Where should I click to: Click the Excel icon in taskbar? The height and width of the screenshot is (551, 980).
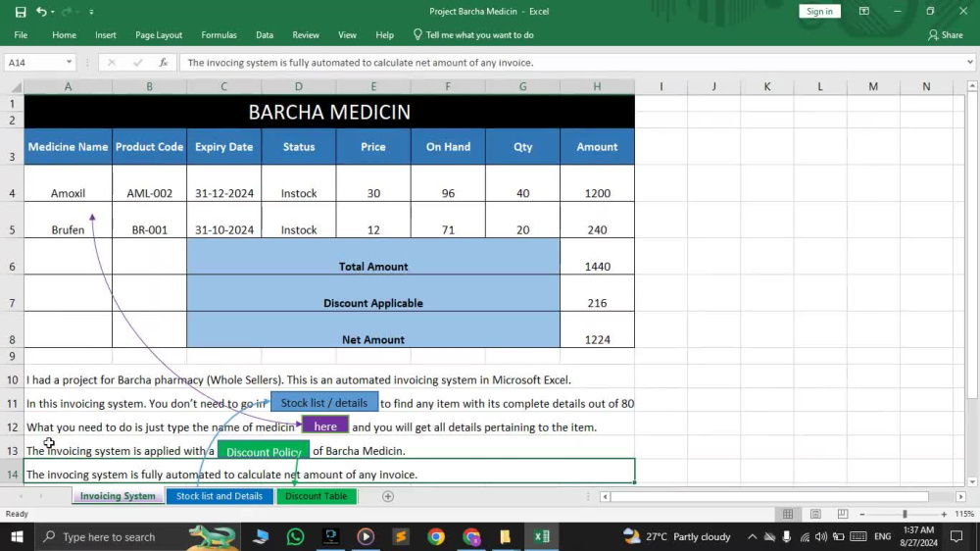pyautogui.click(x=541, y=536)
